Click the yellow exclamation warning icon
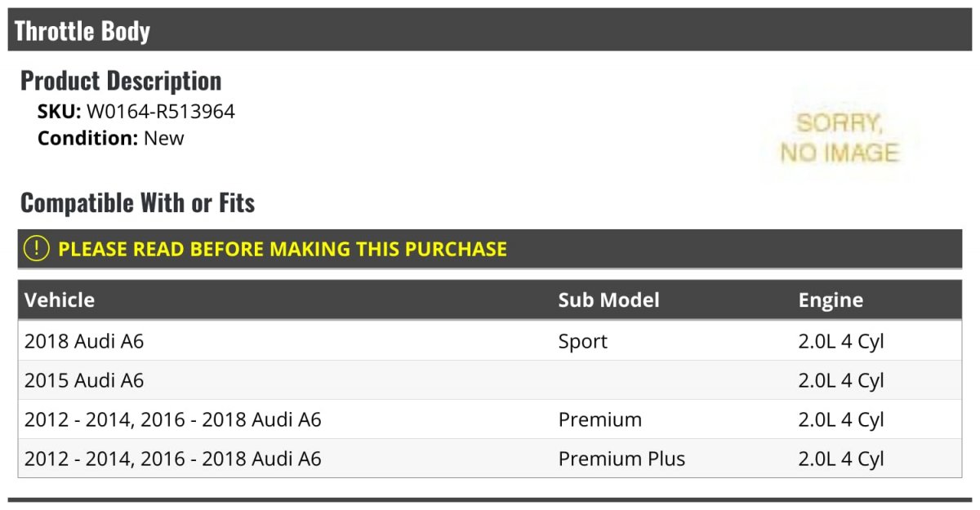The width and height of the screenshot is (980, 510). (x=36, y=249)
